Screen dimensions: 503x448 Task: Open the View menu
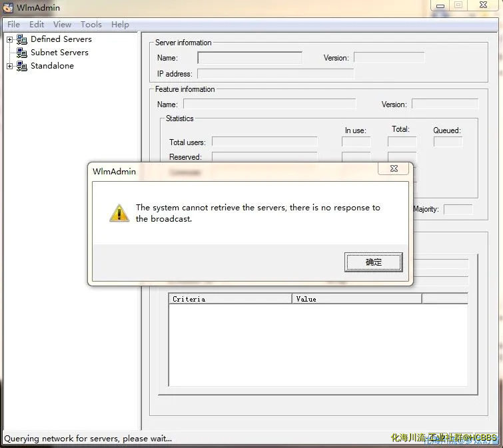click(62, 25)
